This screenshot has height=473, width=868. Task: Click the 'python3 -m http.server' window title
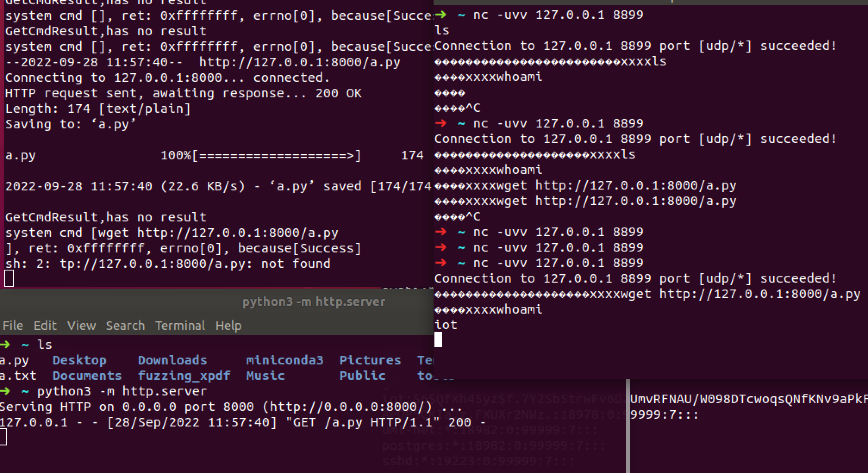pos(314,302)
